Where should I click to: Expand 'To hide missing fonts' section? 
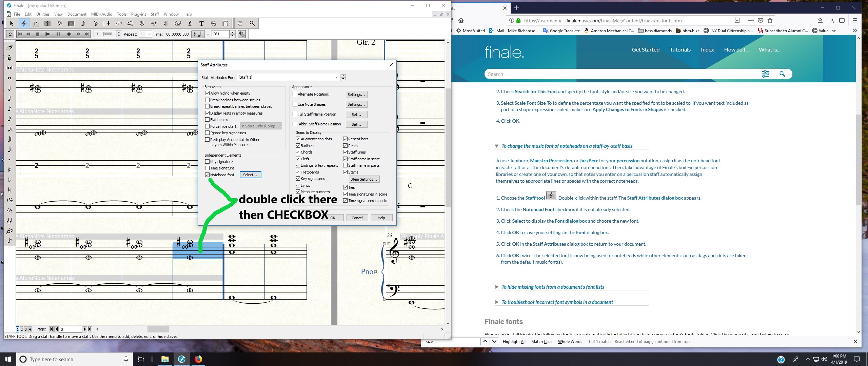coord(553,287)
